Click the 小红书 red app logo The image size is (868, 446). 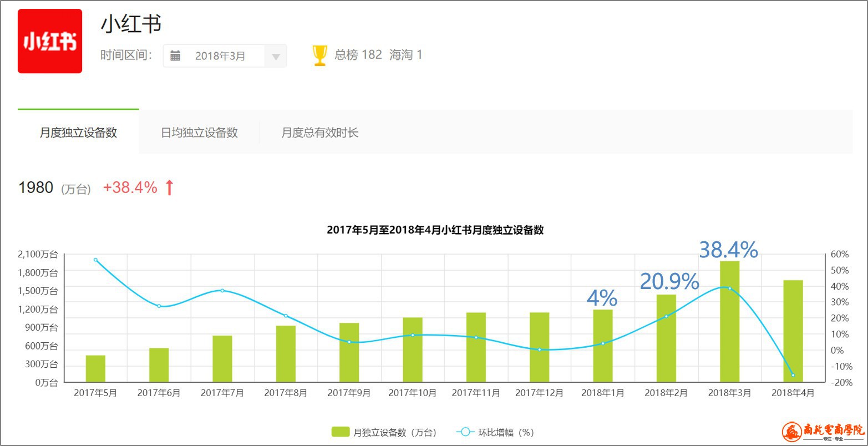click(50, 41)
